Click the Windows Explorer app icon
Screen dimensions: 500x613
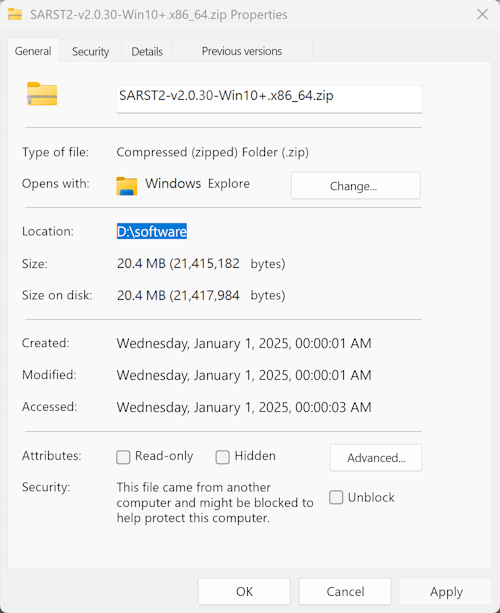(x=127, y=186)
